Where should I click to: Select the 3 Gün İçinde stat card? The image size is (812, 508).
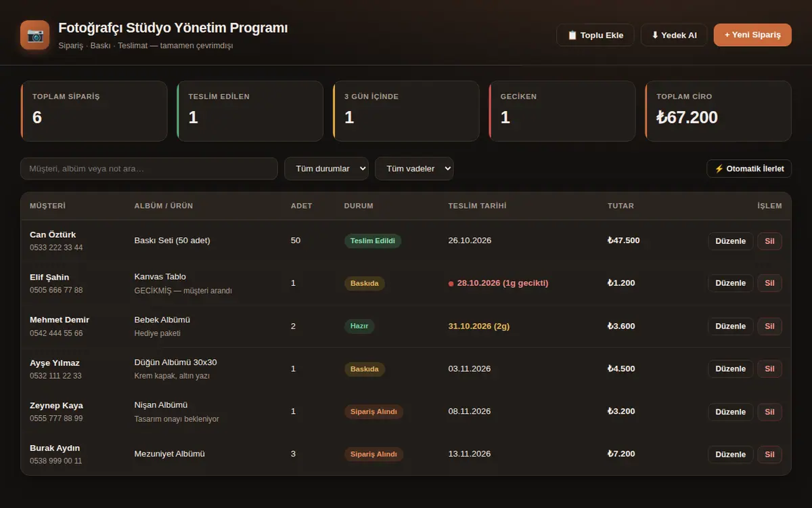[x=406, y=111]
